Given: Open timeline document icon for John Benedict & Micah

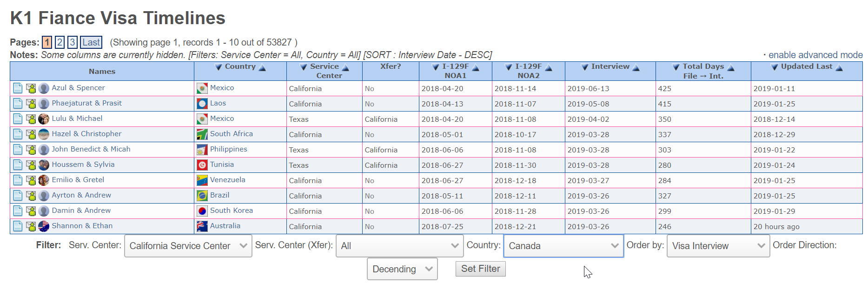Looking at the screenshot, I should point(18,150).
